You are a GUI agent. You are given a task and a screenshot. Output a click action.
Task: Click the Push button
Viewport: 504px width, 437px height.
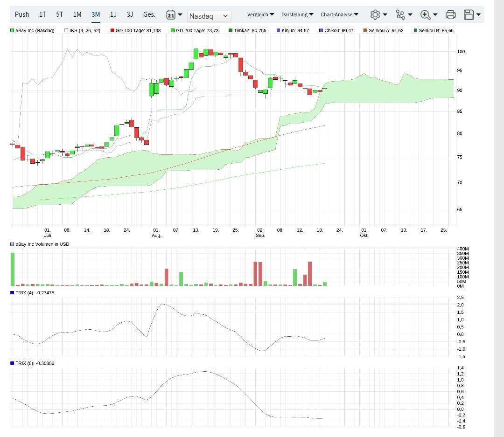click(22, 14)
